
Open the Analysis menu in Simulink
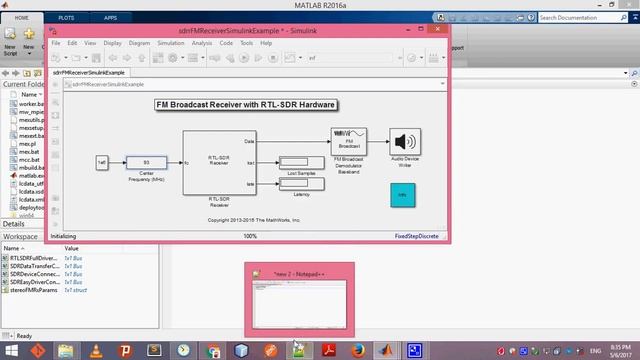[x=202, y=43]
